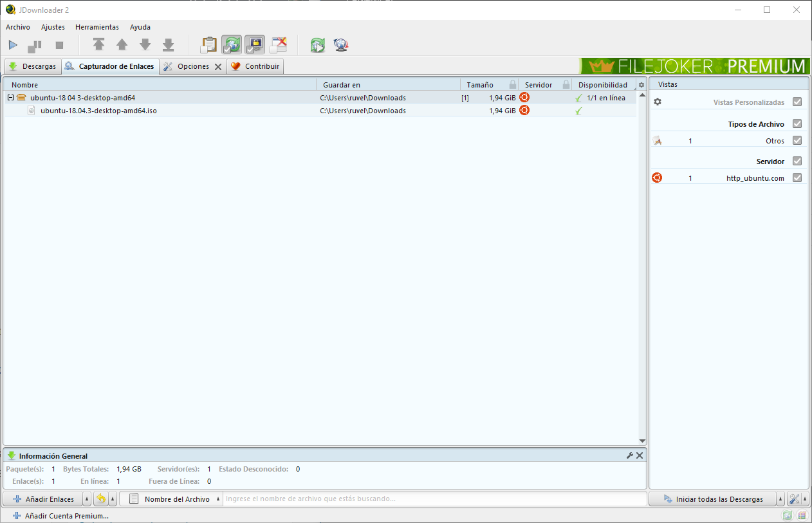Toggle silent mode window icon with red X
This screenshot has width=812, height=523.
tap(278, 44)
